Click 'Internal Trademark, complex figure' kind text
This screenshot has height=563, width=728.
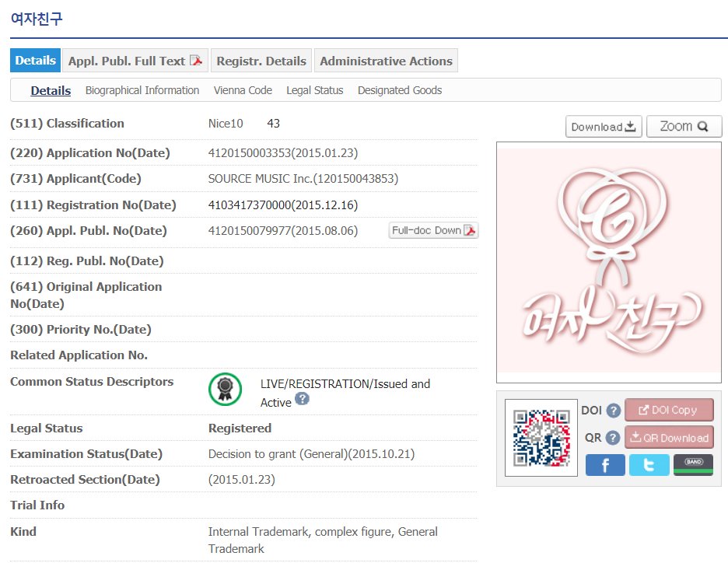[301, 531]
